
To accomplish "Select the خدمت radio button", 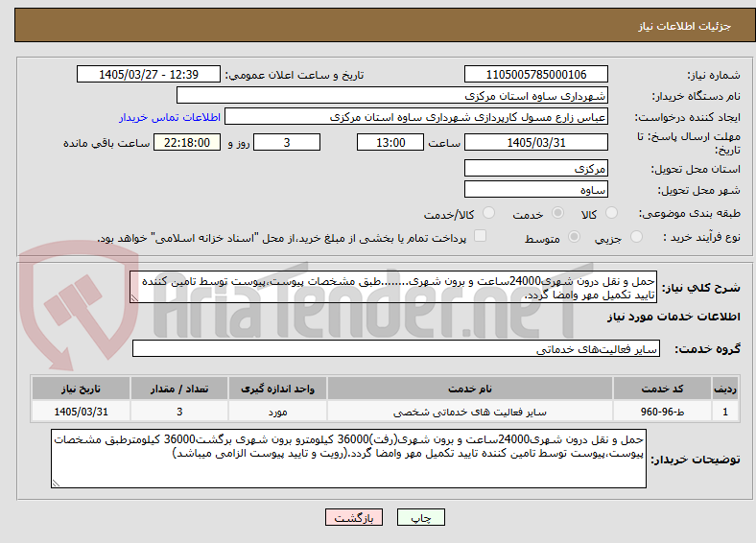I will click(557, 213).
